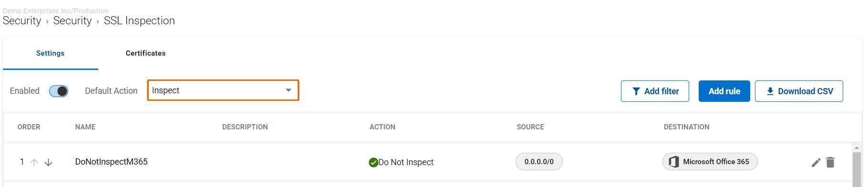Open the Default Action dropdown
Viewport: 868px width, 187px height.
click(x=223, y=90)
